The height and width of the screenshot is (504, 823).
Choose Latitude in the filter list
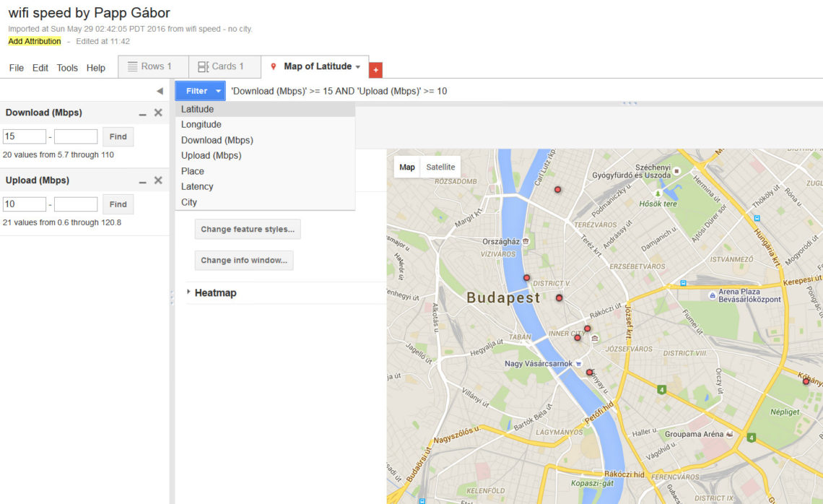click(x=265, y=109)
